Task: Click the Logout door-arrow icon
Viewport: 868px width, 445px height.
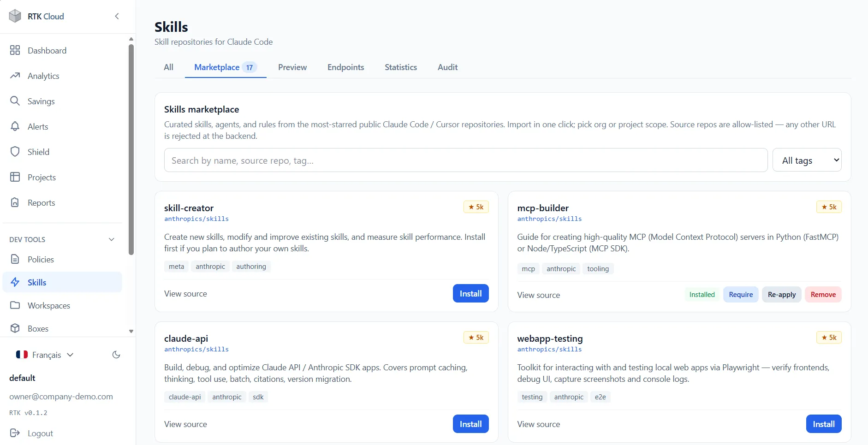Action: (15, 433)
